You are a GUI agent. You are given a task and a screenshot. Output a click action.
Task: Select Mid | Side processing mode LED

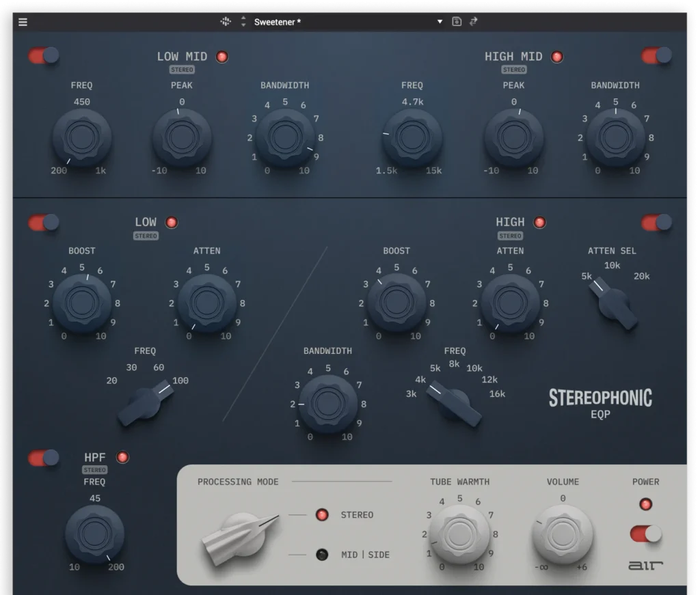point(322,555)
